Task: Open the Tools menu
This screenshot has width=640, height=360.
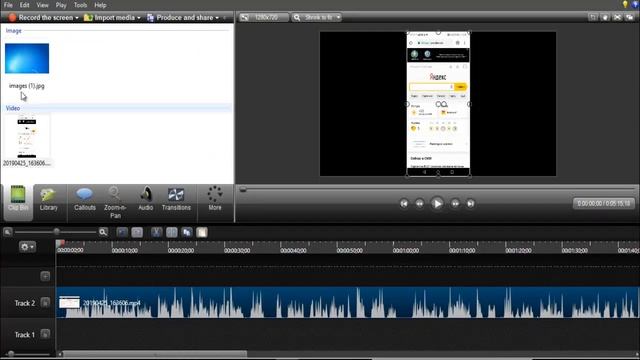Action: point(80,5)
